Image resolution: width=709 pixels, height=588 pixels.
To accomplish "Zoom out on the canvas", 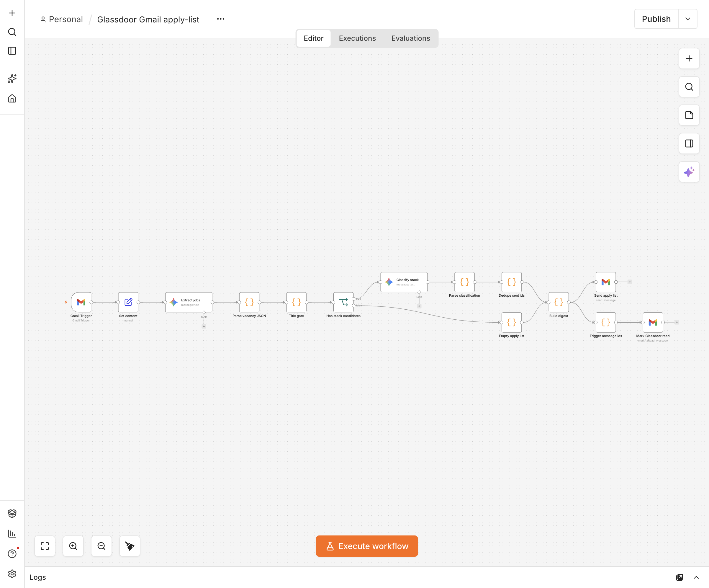I will (101, 546).
